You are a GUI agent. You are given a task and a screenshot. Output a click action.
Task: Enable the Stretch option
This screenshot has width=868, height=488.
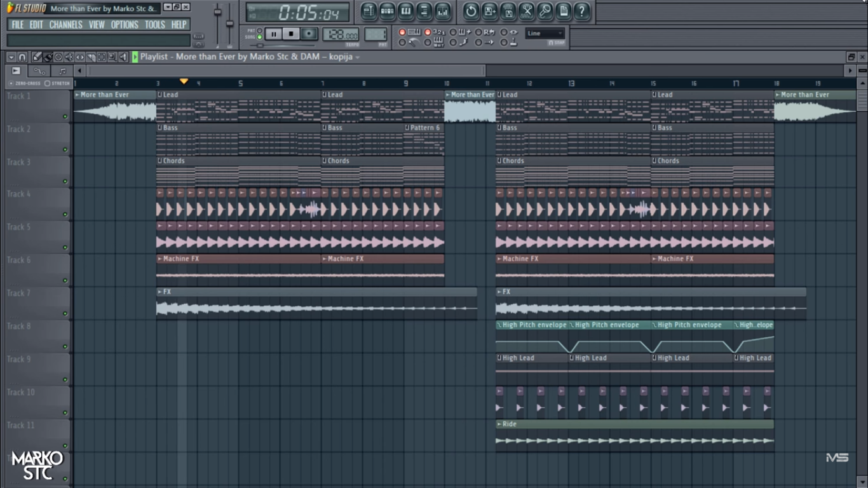(x=48, y=83)
